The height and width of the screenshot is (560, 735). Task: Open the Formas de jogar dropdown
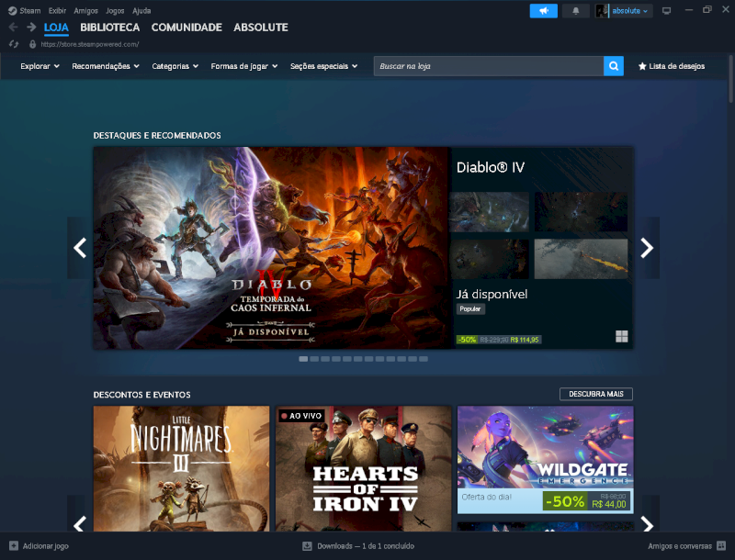coord(244,66)
